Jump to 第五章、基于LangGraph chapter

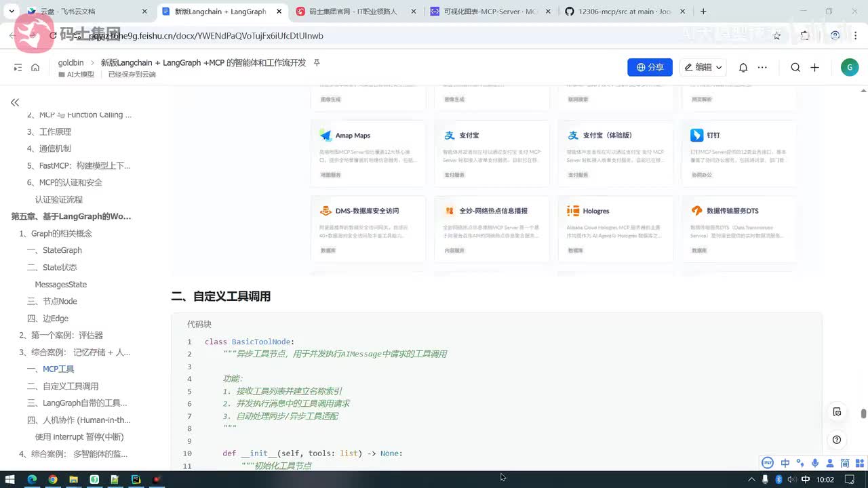(x=71, y=216)
